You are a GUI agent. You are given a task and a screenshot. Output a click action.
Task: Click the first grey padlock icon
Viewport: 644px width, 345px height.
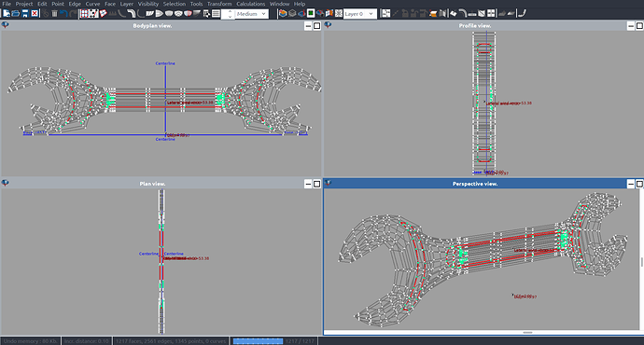pos(405,14)
